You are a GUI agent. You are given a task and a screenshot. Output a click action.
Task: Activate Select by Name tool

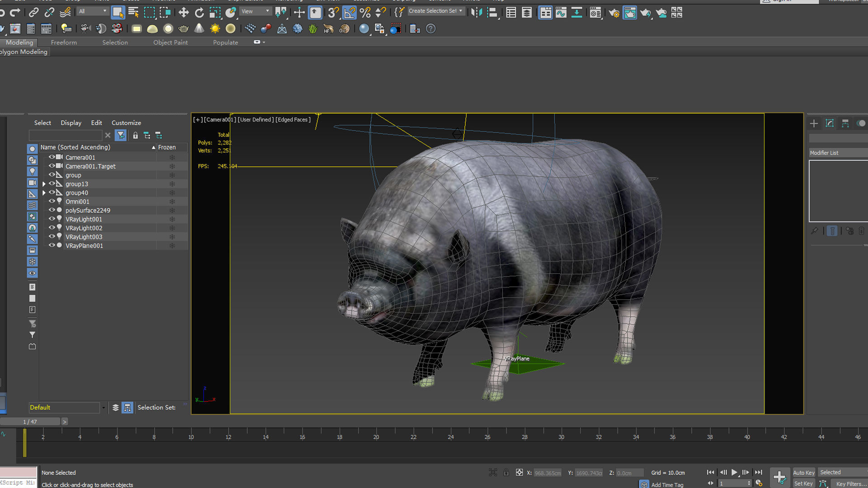133,12
